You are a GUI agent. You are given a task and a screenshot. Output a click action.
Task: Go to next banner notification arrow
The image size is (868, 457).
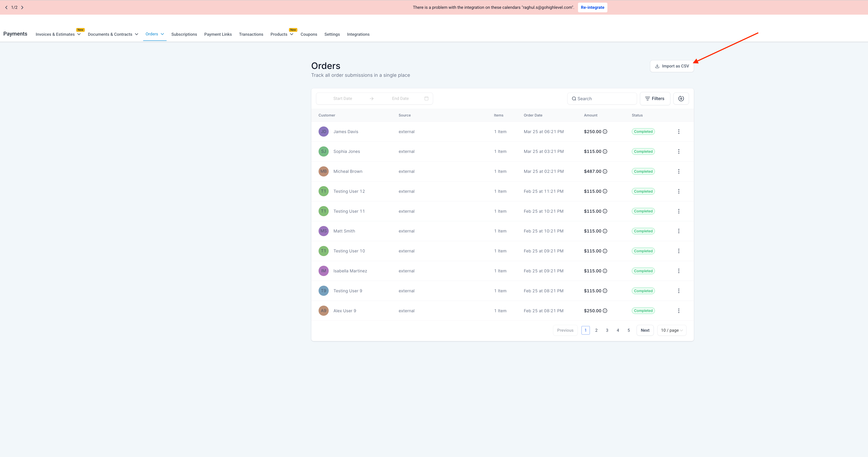(22, 7)
